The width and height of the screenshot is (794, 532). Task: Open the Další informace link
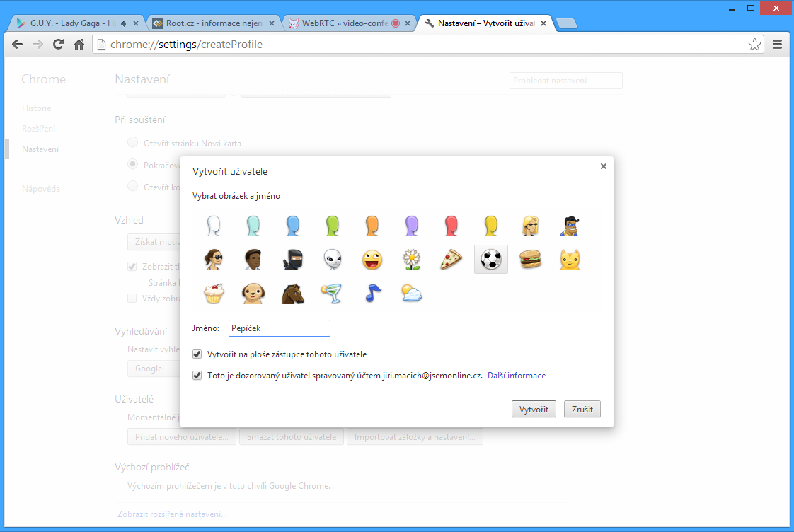pos(517,375)
